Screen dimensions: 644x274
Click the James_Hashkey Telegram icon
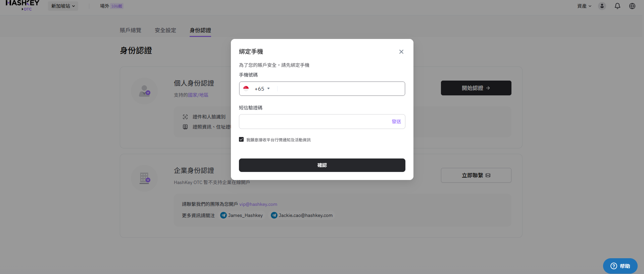coord(224,215)
